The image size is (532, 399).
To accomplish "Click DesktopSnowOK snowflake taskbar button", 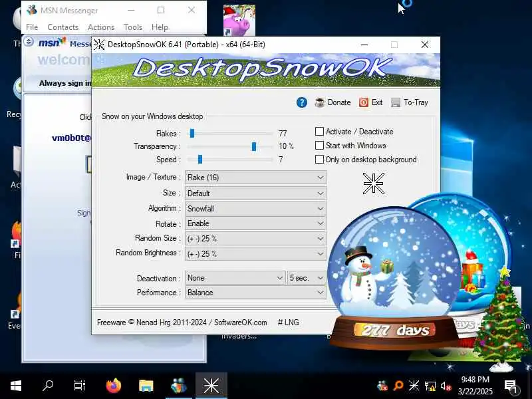I will point(211,386).
